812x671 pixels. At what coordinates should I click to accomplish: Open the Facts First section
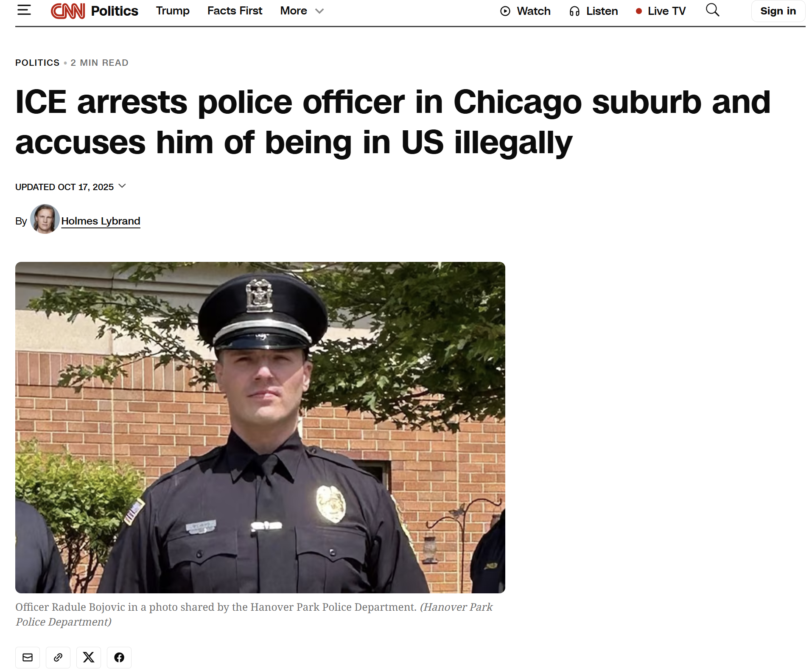tap(235, 11)
